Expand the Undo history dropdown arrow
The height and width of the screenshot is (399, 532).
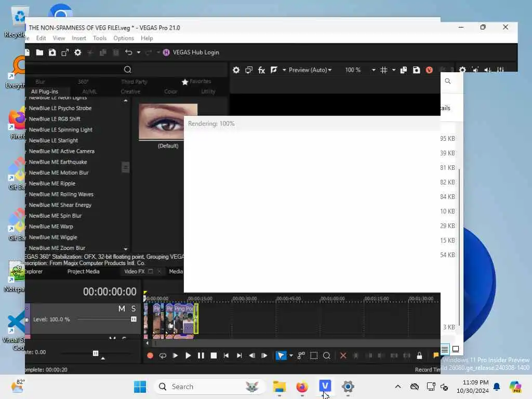(x=138, y=52)
